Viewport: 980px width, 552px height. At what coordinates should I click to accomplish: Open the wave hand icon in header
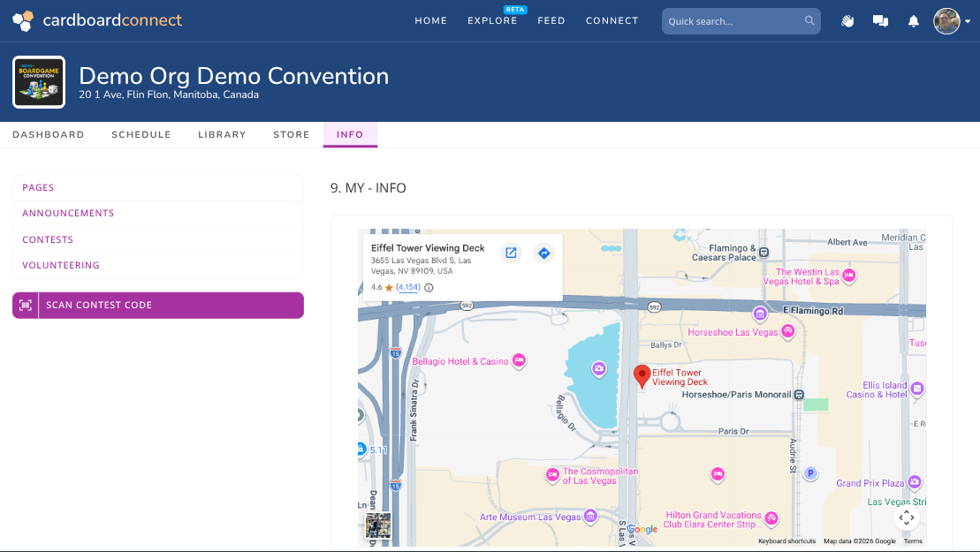pyautogui.click(x=847, y=21)
